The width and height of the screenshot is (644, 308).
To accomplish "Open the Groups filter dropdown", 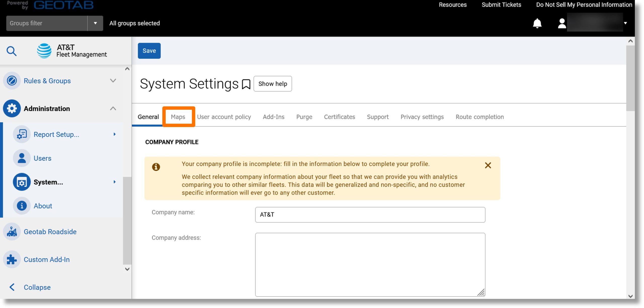I will (95, 23).
